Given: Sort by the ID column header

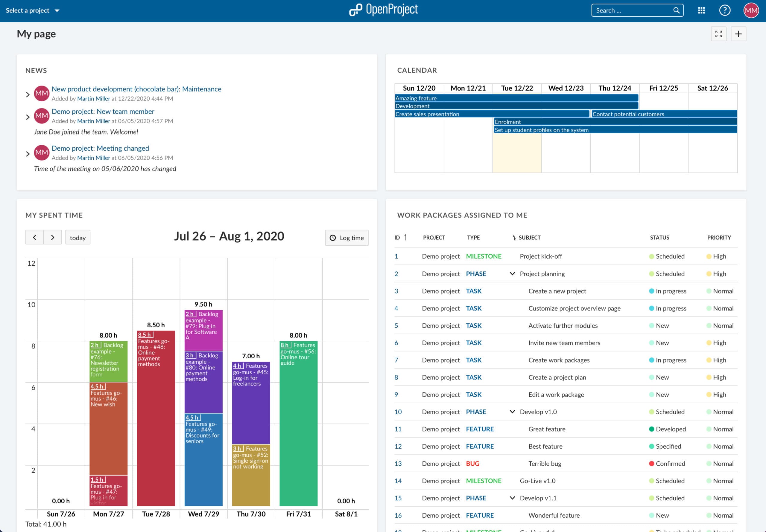Looking at the screenshot, I should (397, 238).
